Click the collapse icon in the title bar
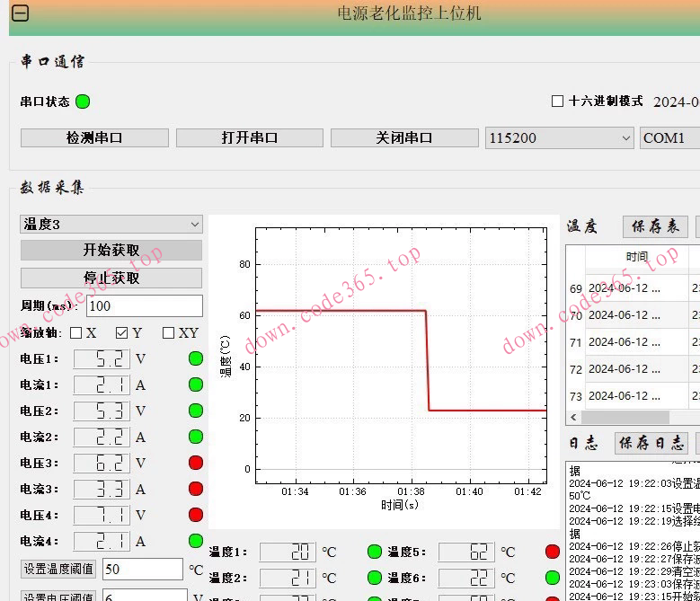700x601 pixels. click(20, 13)
